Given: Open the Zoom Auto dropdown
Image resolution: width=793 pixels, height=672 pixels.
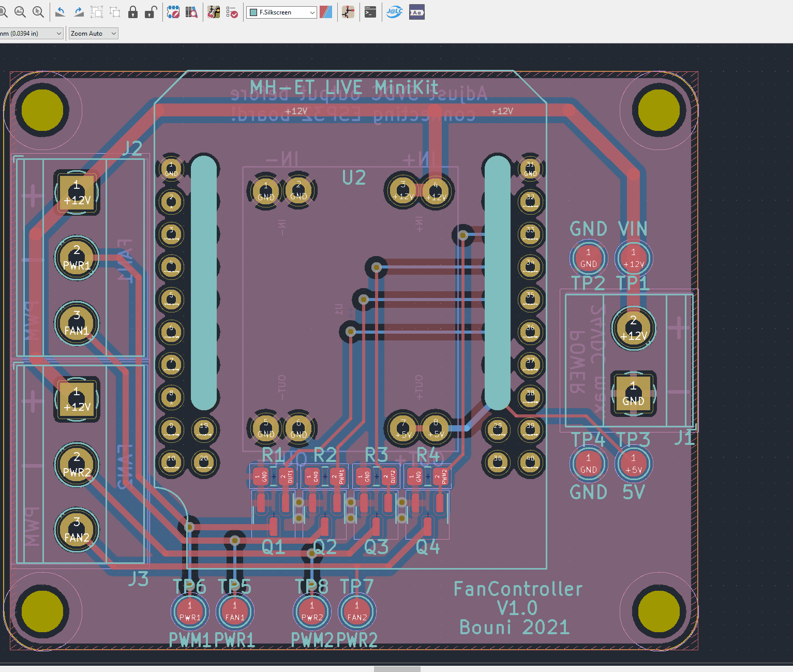Looking at the screenshot, I should click(93, 33).
